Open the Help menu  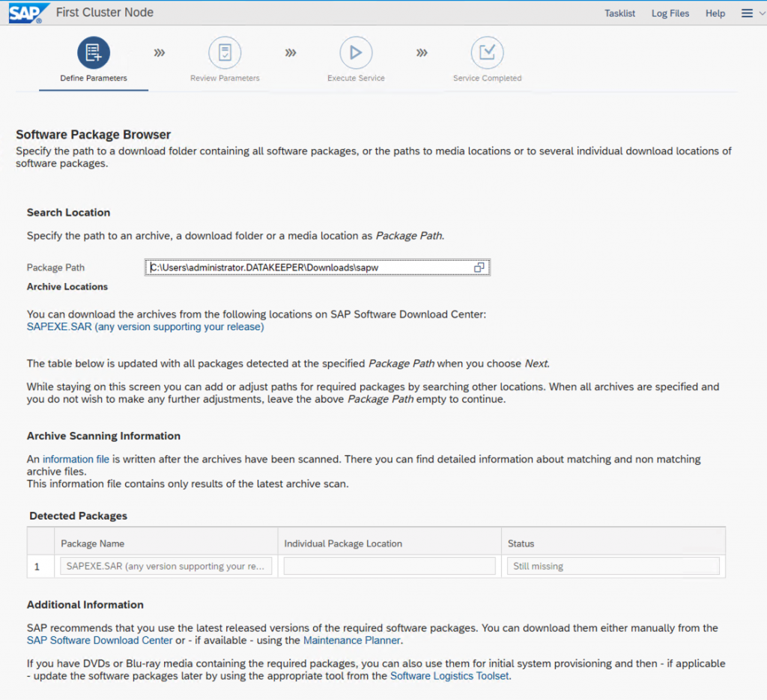(715, 13)
